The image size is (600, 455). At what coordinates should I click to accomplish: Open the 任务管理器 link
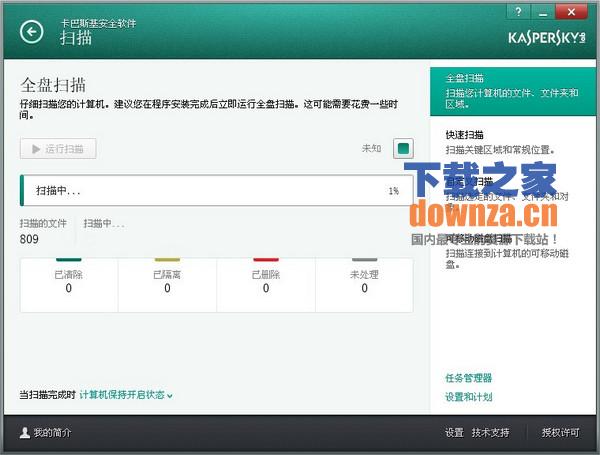coord(468,378)
